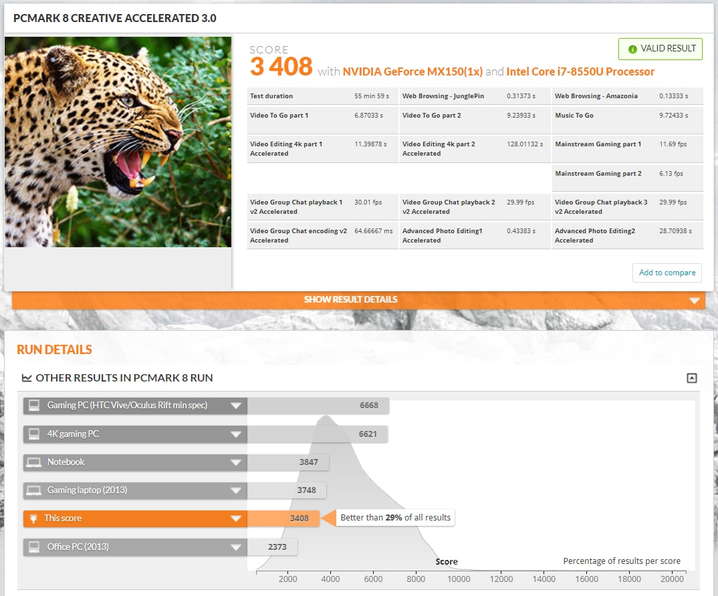Click the desktop icon on 4K gaming PC row
This screenshot has height=596, width=718.
(34, 434)
